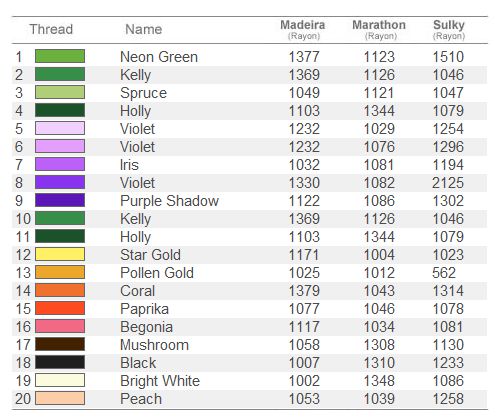The width and height of the screenshot is (500, 420).
Task: Click Madeira code 1377 for Neon Green
Action: tap(304, 57)
